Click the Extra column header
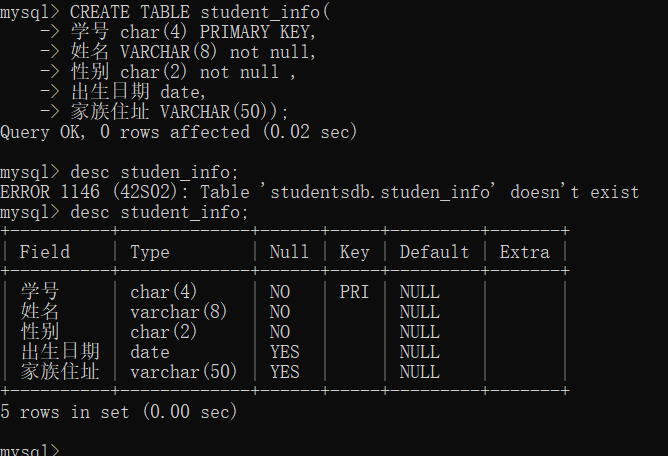The image size is (668, 456). [524, 252]
